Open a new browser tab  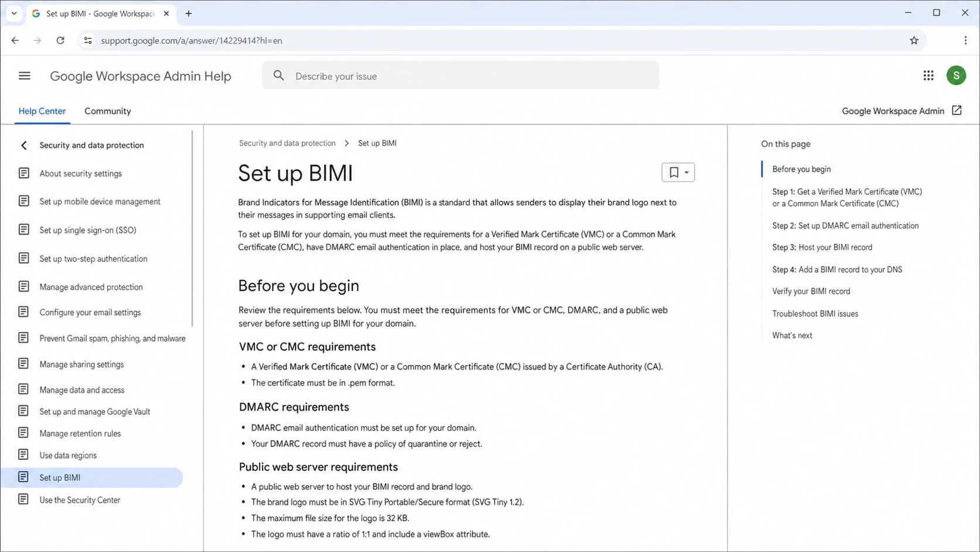(x=189, y=13)
